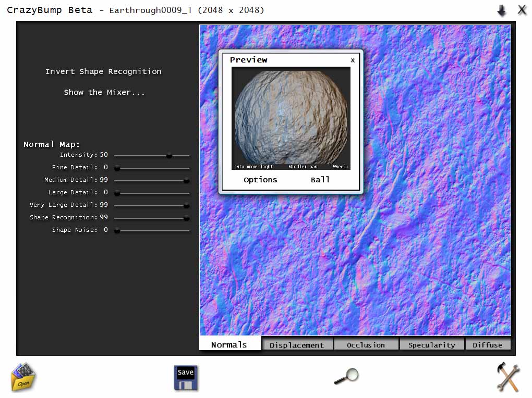Click the Fine Detail slider handle
Viewport: 532px width, 398px height.
tap(117, 168)
